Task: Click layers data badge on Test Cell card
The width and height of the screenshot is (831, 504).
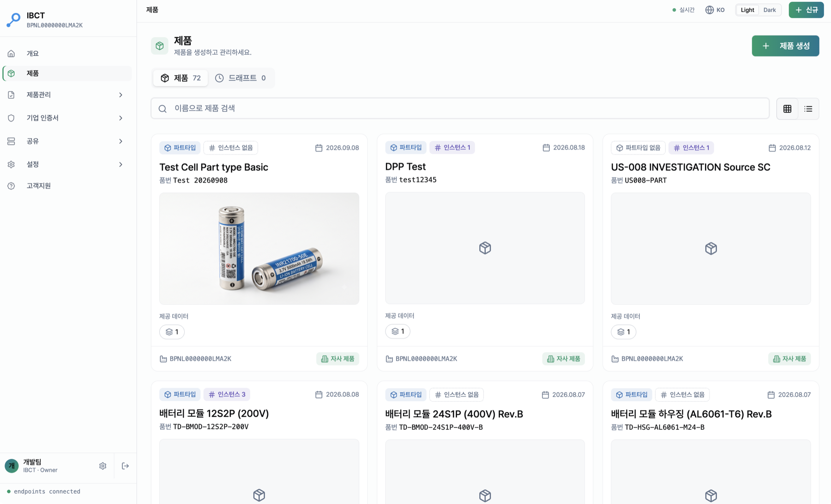Action: point(172,332)
